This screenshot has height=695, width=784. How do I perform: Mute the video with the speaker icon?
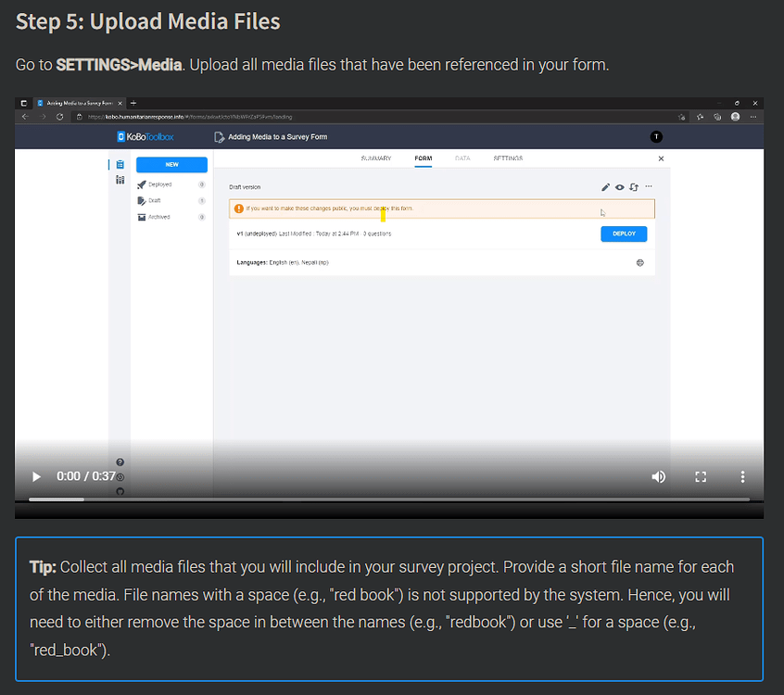(x=659, y=476)
